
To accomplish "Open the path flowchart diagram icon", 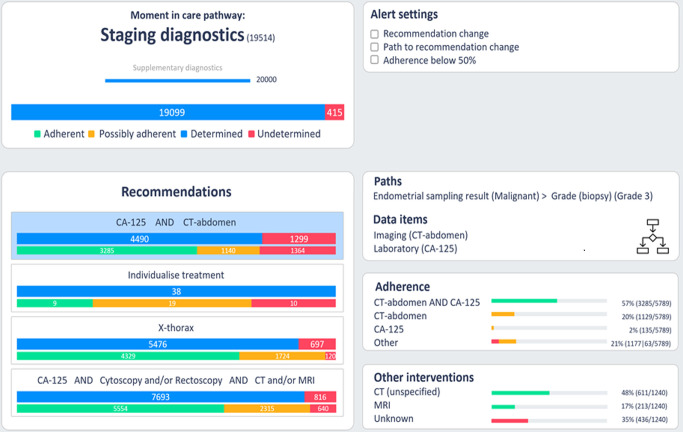I will click(652, 235).
